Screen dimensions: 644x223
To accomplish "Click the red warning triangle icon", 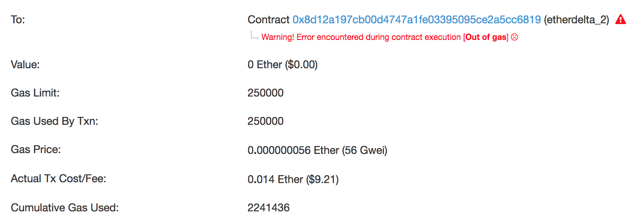I will pyautogui.click(x=620, y=19).
